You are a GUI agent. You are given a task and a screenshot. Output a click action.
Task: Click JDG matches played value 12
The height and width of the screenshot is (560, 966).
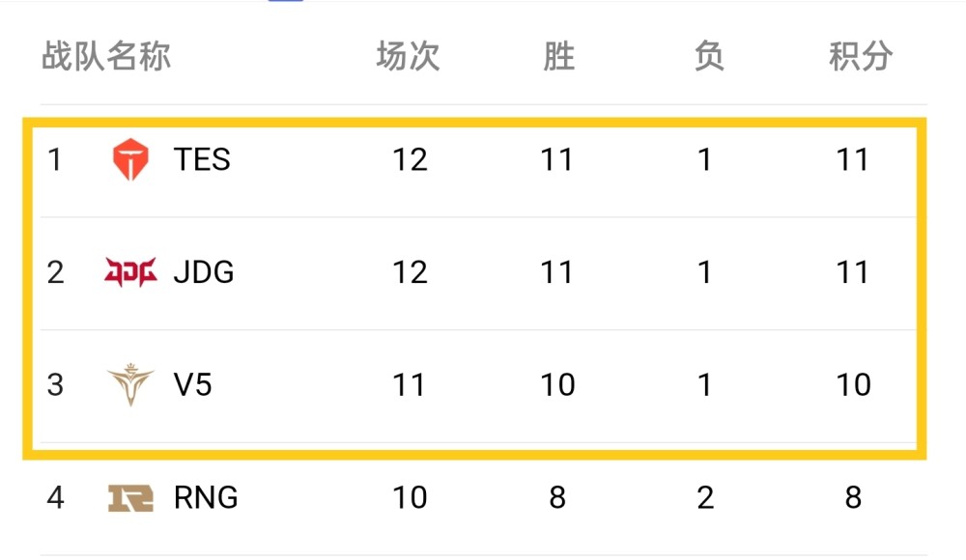[x=410, y=272]
